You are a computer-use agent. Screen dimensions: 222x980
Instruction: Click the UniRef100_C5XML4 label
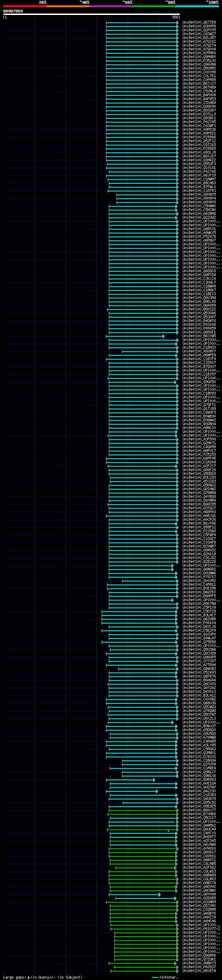point(199,91)
